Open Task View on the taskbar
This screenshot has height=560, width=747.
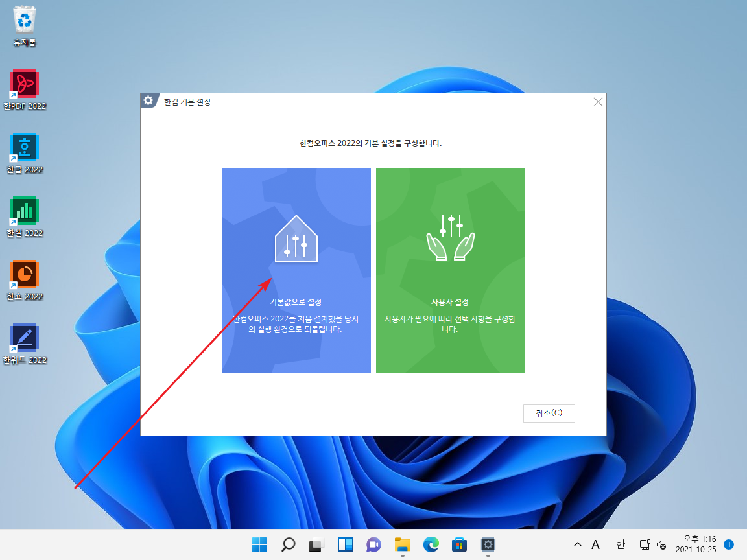(316, 544)
